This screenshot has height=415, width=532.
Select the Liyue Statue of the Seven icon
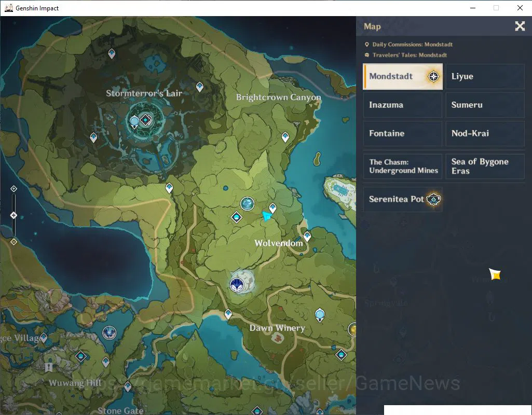point(109,333)
